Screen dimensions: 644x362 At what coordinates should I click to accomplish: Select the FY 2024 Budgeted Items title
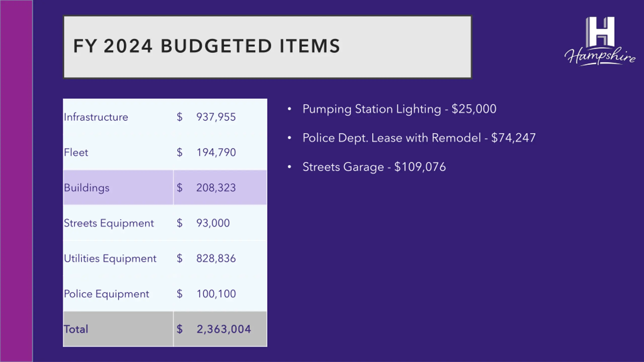[x=207, y=46]
